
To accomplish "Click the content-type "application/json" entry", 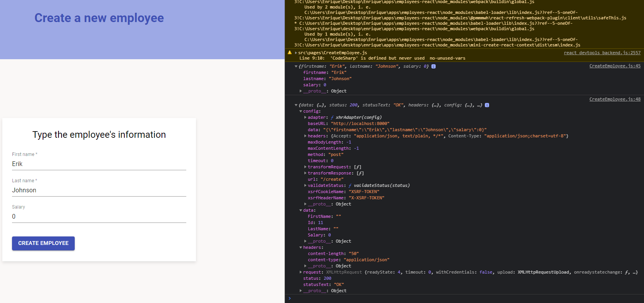I will click(x=349, y=260).
